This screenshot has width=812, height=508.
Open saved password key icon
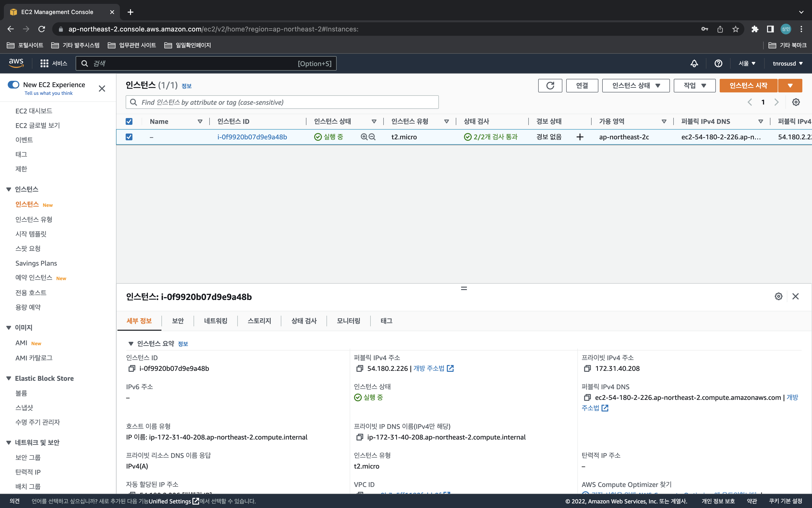tap(705, 29)
